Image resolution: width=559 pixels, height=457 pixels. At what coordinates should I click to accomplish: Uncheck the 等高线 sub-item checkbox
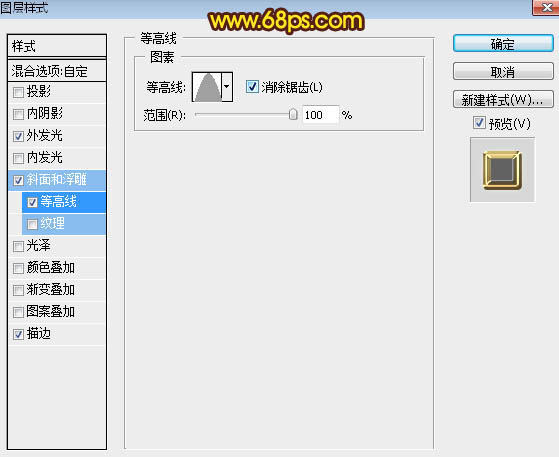click(32, 202)
